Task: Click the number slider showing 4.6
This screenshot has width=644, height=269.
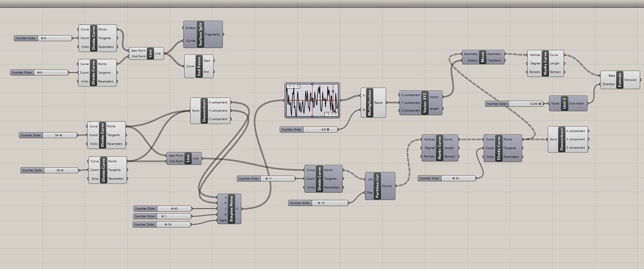Action: coord(309,130)
